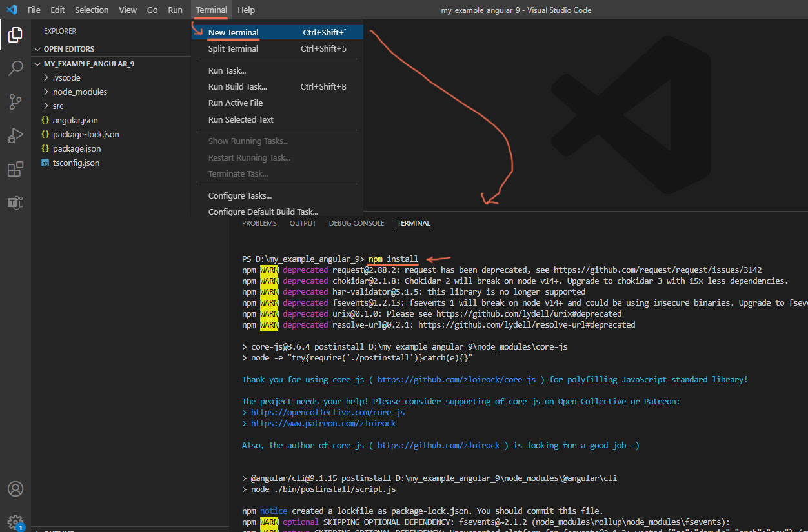Click the Teams toolkit icon in sidebar

point(15,202)
